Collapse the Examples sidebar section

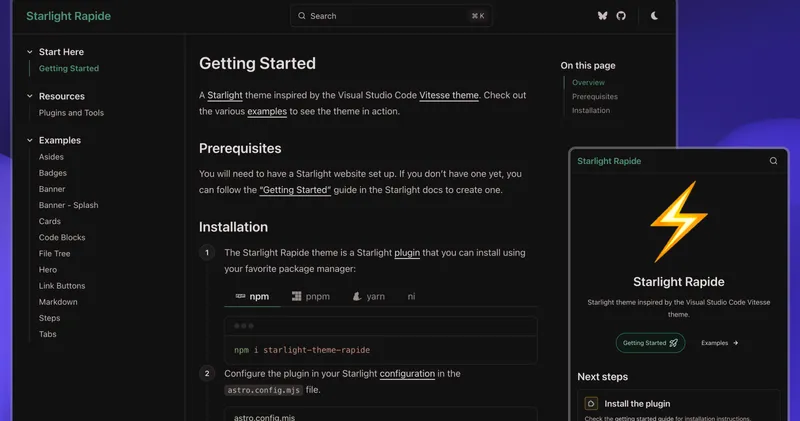pos(30,140)
